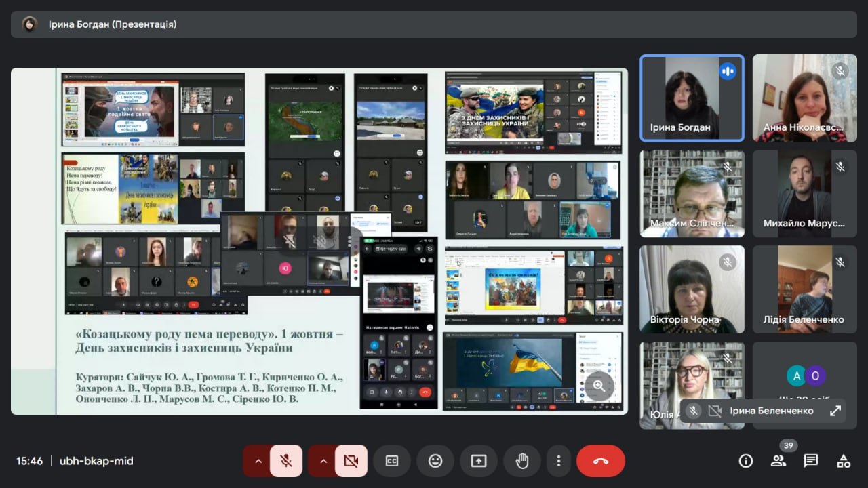The height and width of the screenshot is (488, 868).
Task: Click meeting code ubh-bkap-mid
Action: [x=96, y=461]
